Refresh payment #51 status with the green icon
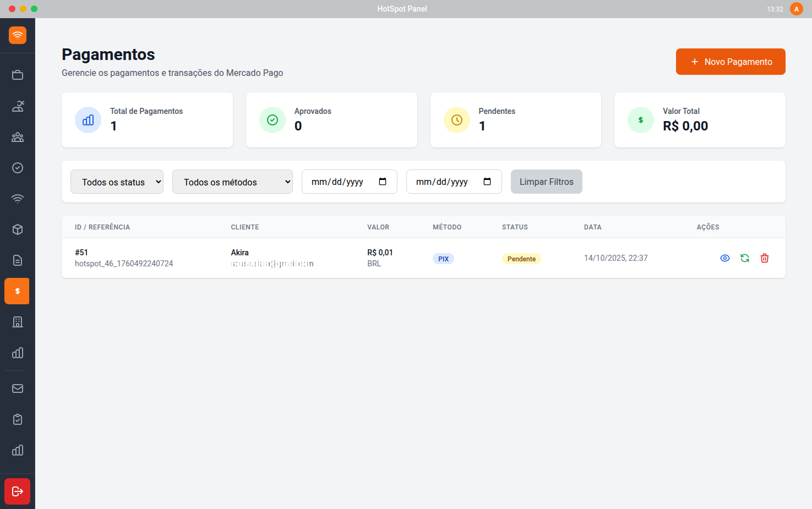The image size is (812, 509). click(x=745, y=258)
